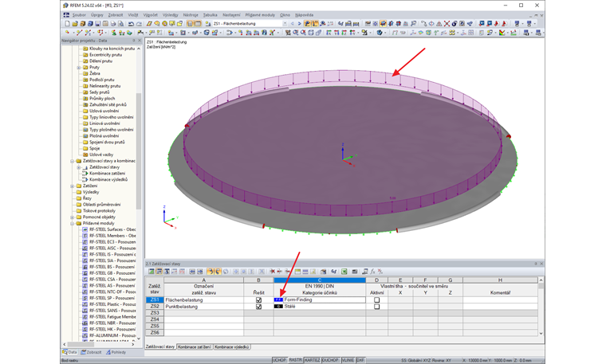Click the view in X direction icon
The image size is (606, 364).
(329, 33)
